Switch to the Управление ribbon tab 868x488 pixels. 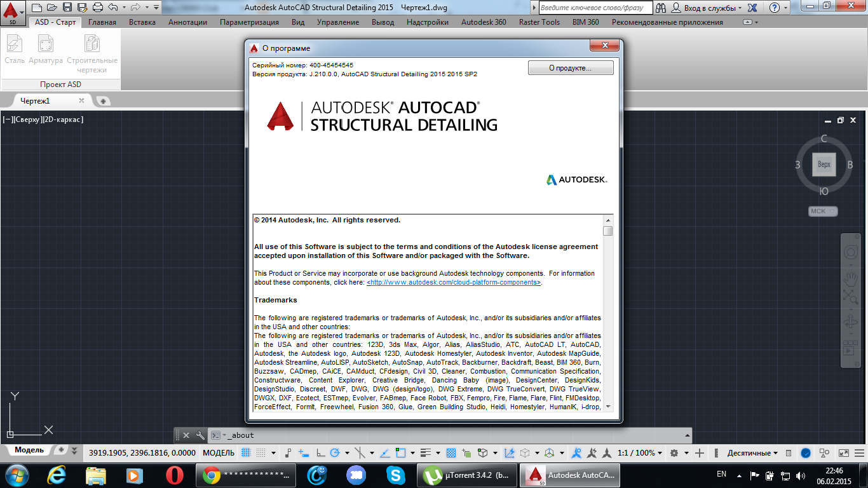click(x=338, y=22)
